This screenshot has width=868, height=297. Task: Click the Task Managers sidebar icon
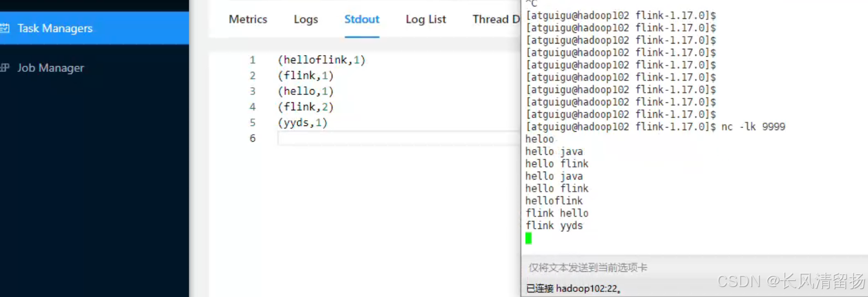pos(5,28)
